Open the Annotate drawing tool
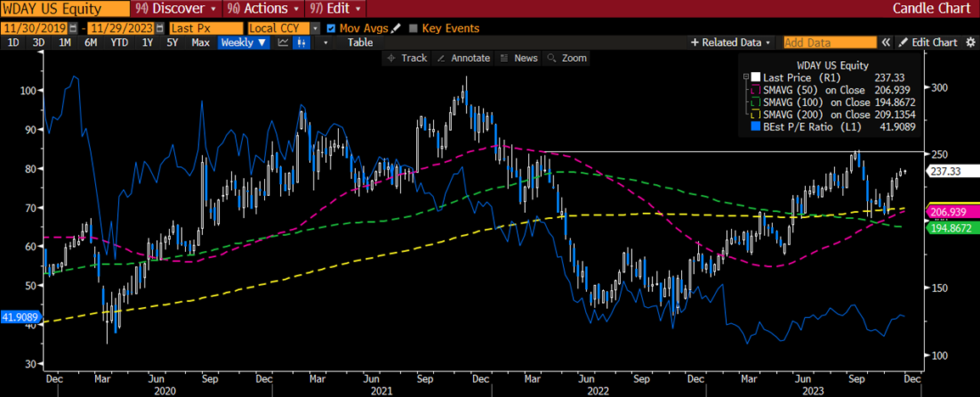Image resolution: width=980 pixels, height=397 pixels. tap(464, 58)
